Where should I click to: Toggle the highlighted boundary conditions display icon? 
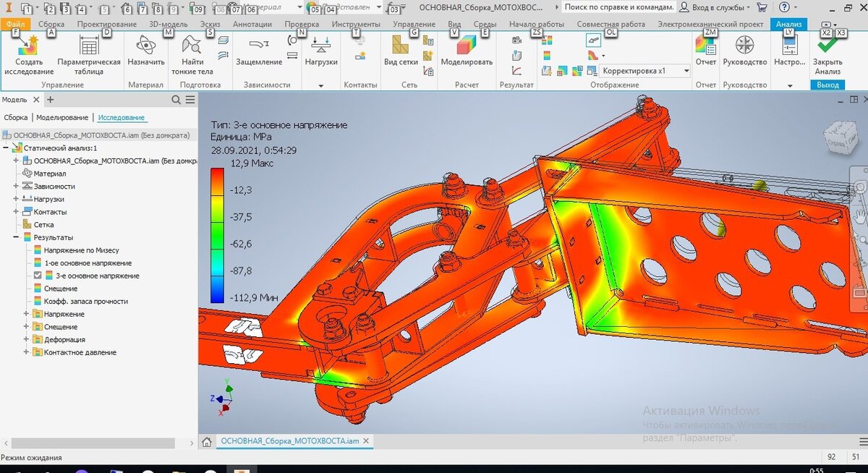tap(593, 41)
